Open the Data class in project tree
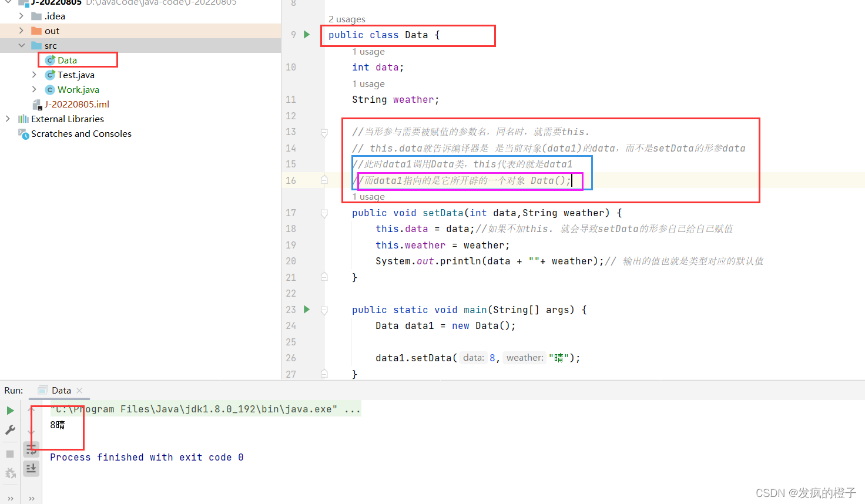865x504 pixels. 67,60
